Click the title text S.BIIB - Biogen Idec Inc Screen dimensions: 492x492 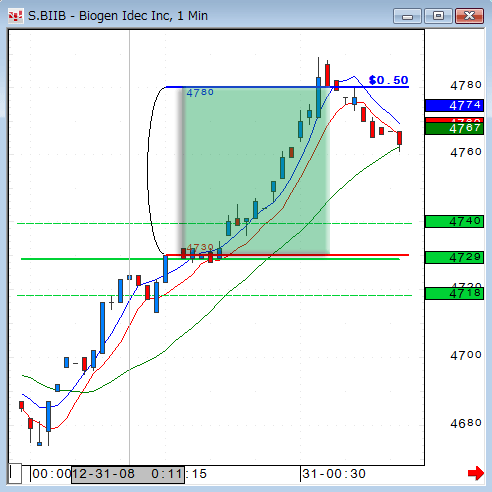click(x=118, y=16)
